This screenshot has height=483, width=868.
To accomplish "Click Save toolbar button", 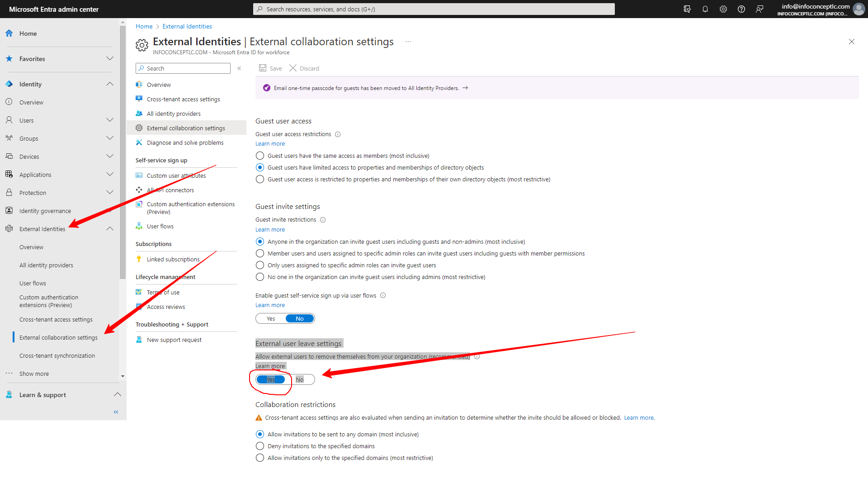I will [x=270, y=68].
